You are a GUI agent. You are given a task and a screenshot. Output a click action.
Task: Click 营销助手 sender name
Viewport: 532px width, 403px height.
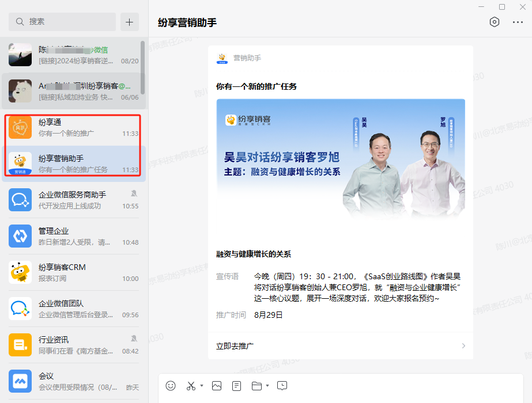tap(247, 58)
